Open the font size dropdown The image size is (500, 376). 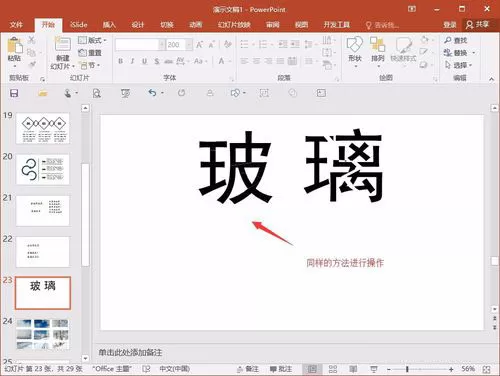(x=189, y=45)
